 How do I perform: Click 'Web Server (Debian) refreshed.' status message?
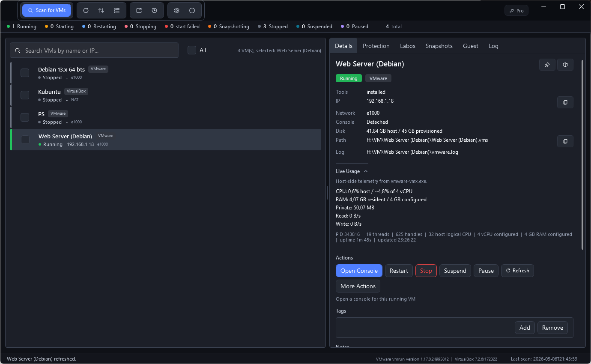pos(42,359)
